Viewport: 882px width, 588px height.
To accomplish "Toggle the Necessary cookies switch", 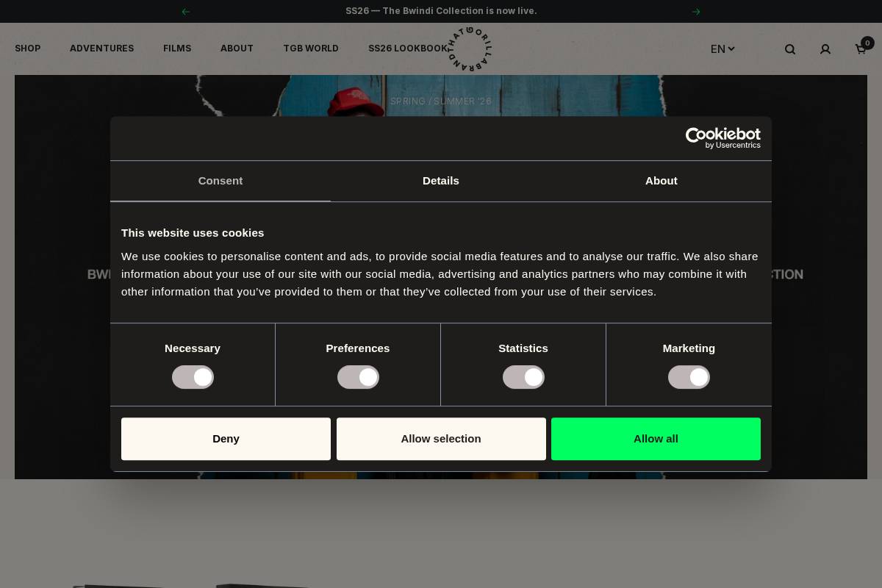I will tap(193, 377).
